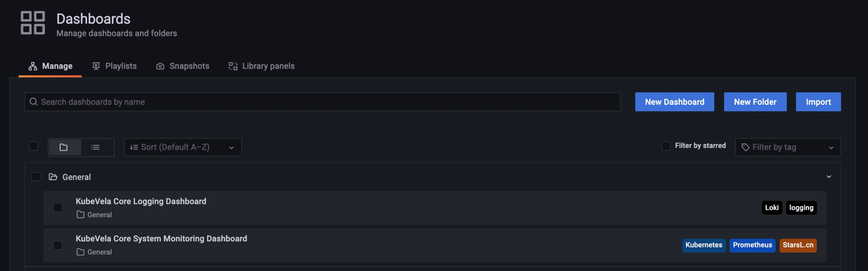Switch to list view icon
Image resolution: width=868 pixels, height=271 pixels.
click(x=95, y=147)
